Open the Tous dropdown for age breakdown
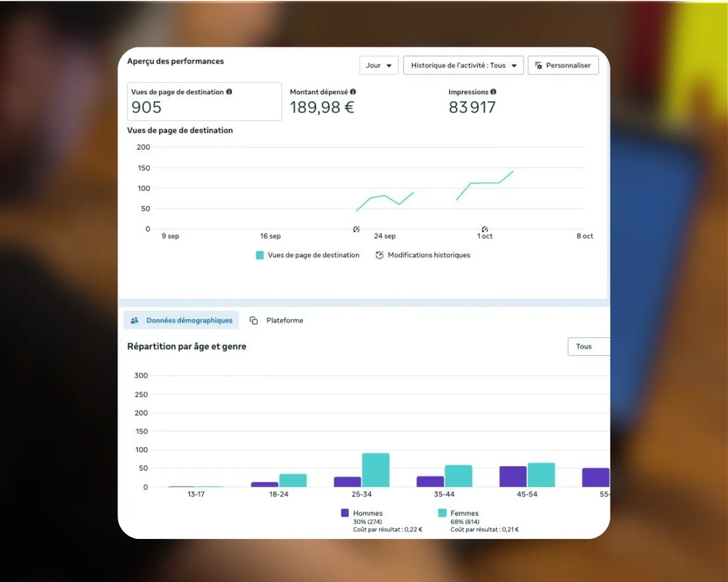The height and width of the screenshot is (582, 728). [x=589, y=346]
